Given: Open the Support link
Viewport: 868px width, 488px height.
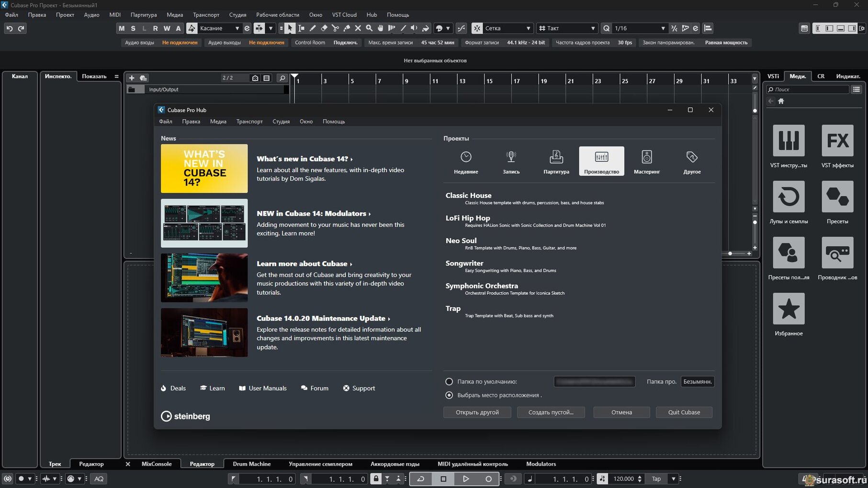Looking at the screenshot, I should tap(359, 388).
